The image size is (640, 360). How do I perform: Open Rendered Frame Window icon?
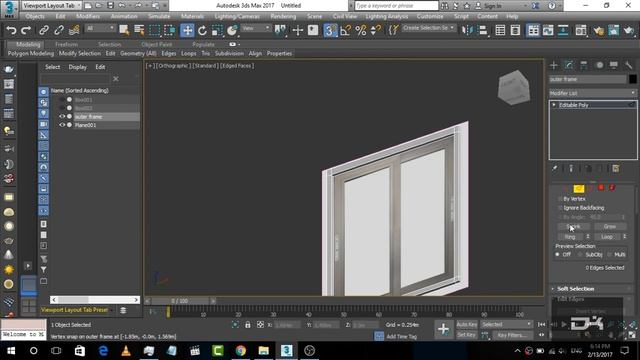[614, 30]
